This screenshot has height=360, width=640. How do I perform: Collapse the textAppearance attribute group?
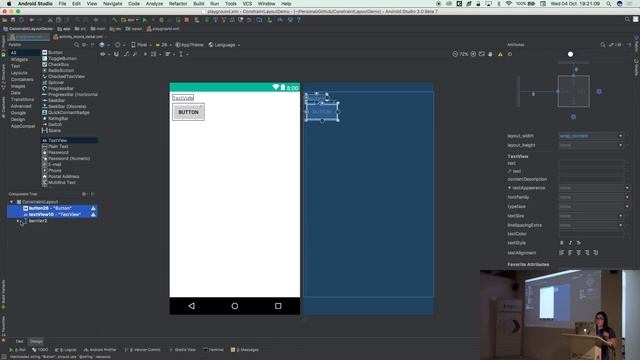(509, 188)
